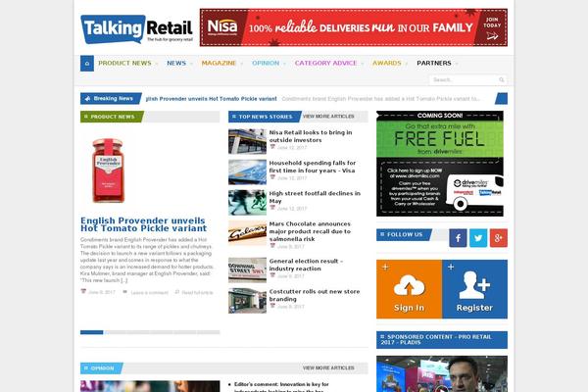The image size is (588, 392).
Task: Open Editor's comment innovation article
Action: 281,387
